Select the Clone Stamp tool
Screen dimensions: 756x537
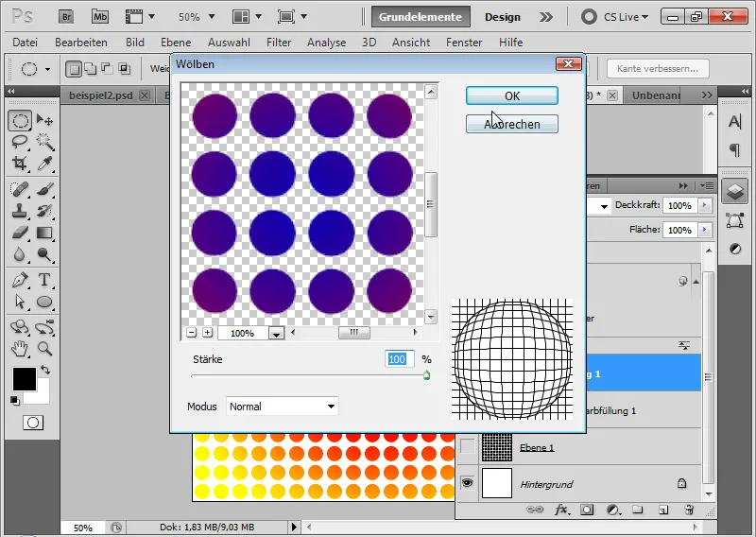(x=19, y=211)
